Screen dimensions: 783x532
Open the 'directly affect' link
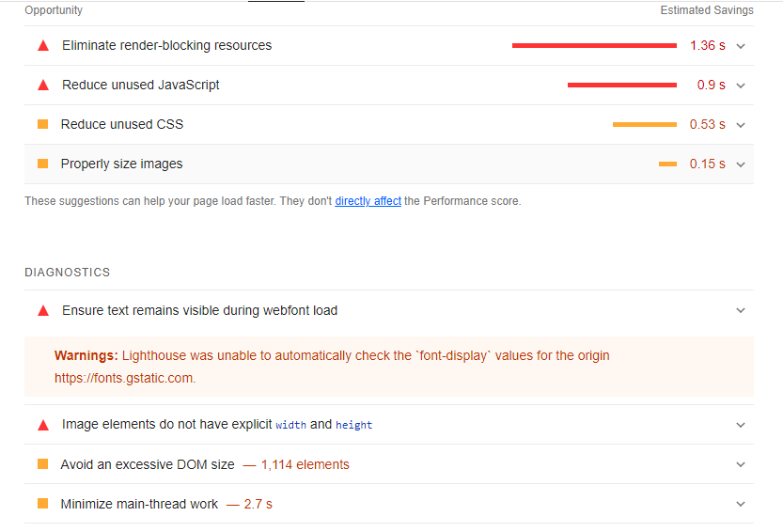pyautogui.click(x=368, y=201)
